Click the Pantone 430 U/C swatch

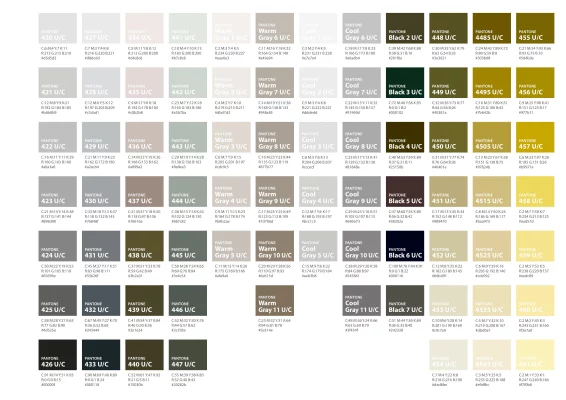(x=101, y=192)
